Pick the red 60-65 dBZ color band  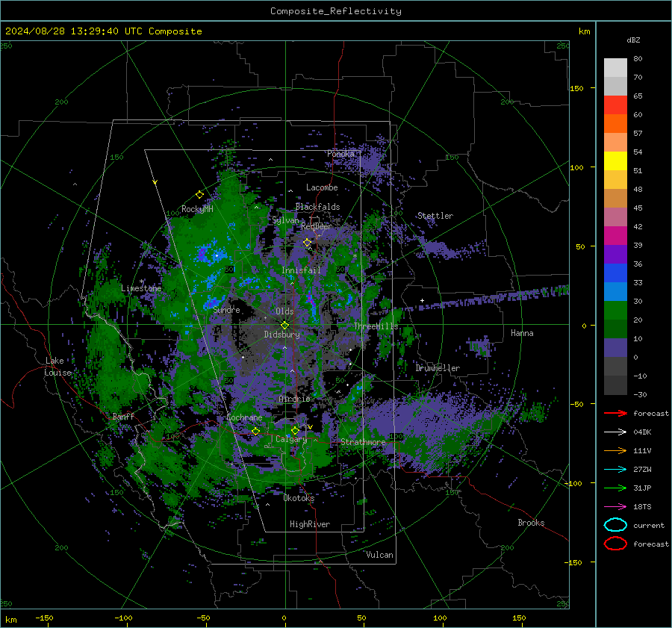pos(615,105)
